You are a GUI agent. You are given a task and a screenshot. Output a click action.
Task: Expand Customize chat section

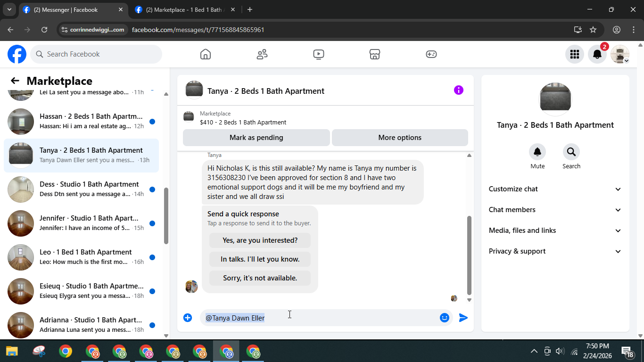click(x=555, y=189)
